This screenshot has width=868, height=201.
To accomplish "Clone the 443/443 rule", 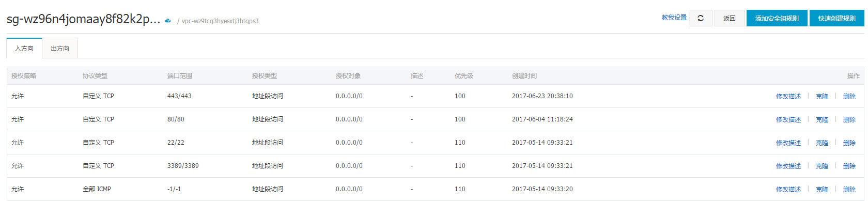I will pyautogui.click(x=822, y=97).
